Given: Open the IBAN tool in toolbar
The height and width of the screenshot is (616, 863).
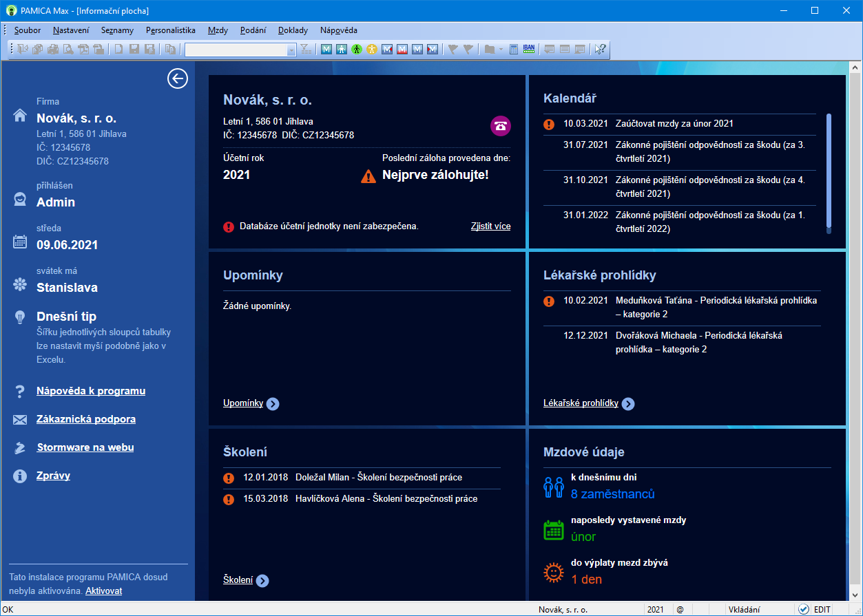Looking at the screenshot, I should tap(529, 49).
